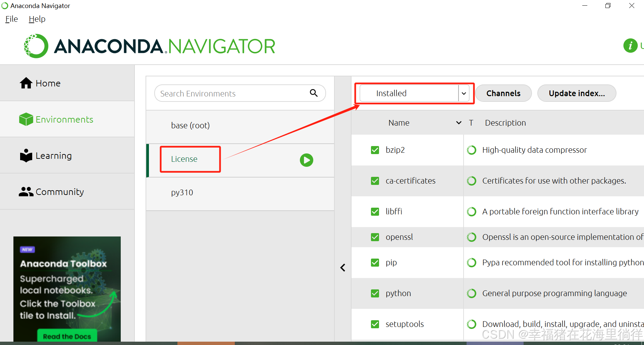Select the pip package name
The width and height of the screenshot is (644, 345).
click(391, 263)
